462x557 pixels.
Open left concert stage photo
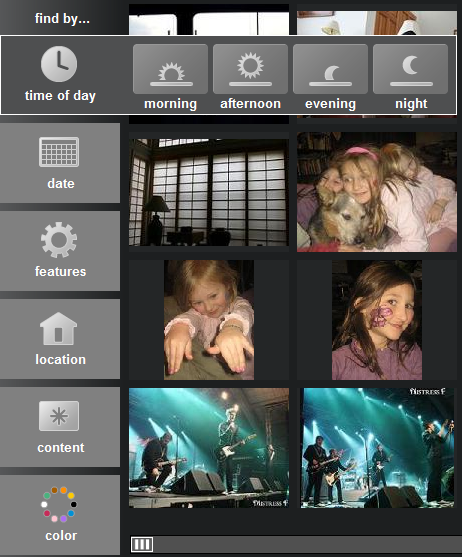pyautogui.click(x=209, y=448)
